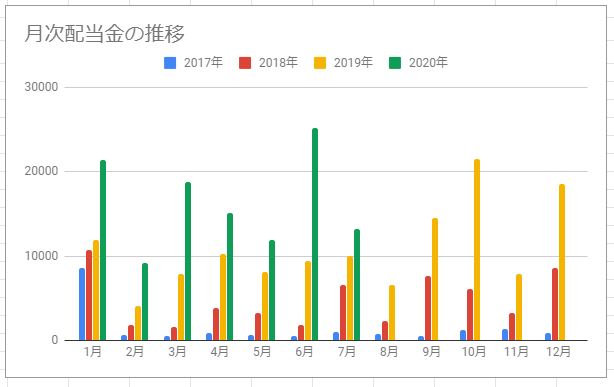The height and width of the screenshot is (387, 614).
Task: Select the green 2020 bar for 6月
Action: (315, 234)
